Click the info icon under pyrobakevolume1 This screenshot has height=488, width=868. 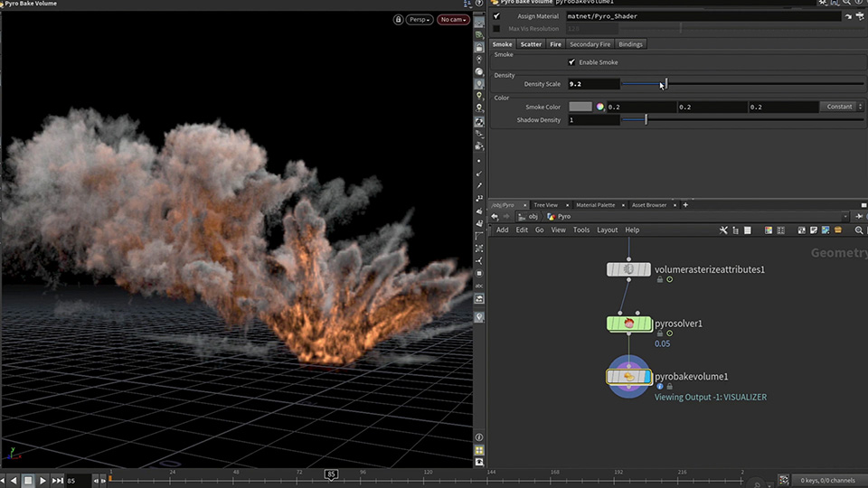[x=660, y=387]
